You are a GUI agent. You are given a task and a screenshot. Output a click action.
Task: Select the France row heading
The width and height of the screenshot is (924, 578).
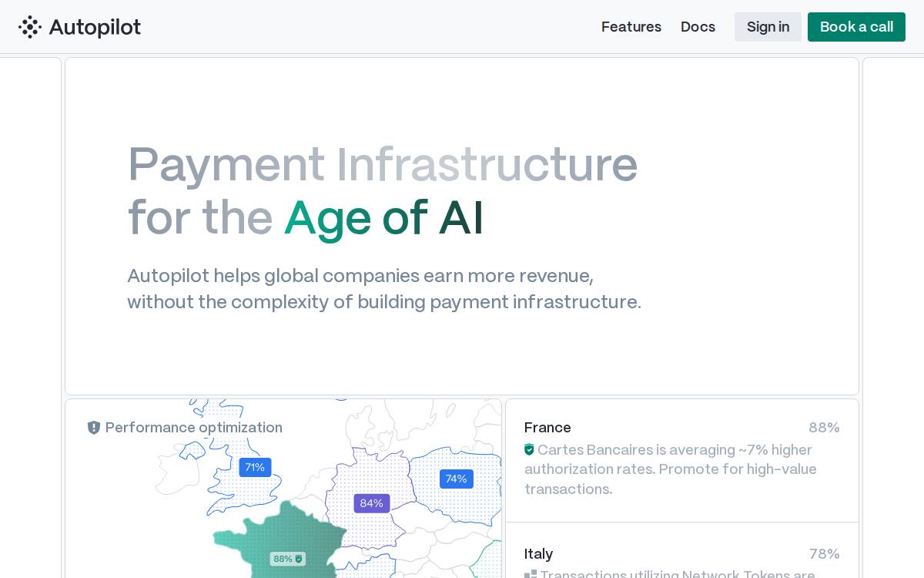[547, 428]
